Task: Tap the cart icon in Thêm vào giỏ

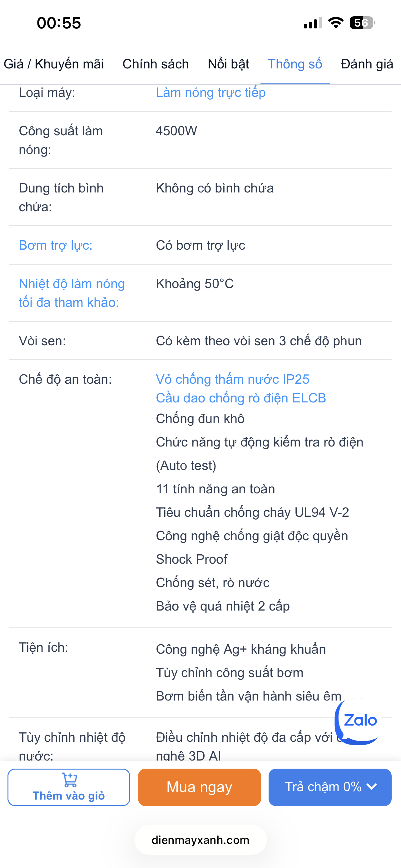Action: (x=70, y=779)
